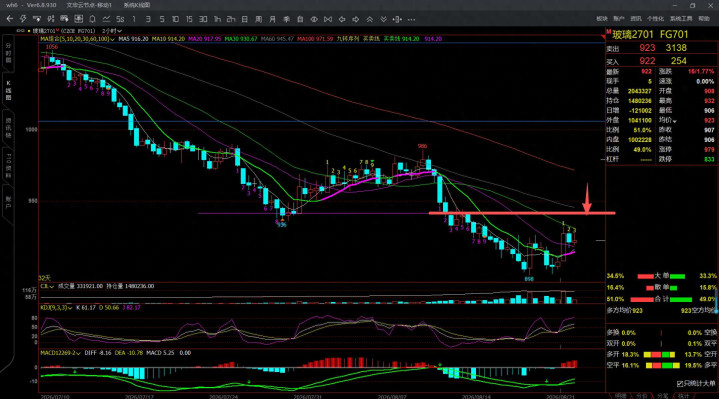Click the back arrow toolbar icon
This screenshot has height=399, width=719.
10,19
